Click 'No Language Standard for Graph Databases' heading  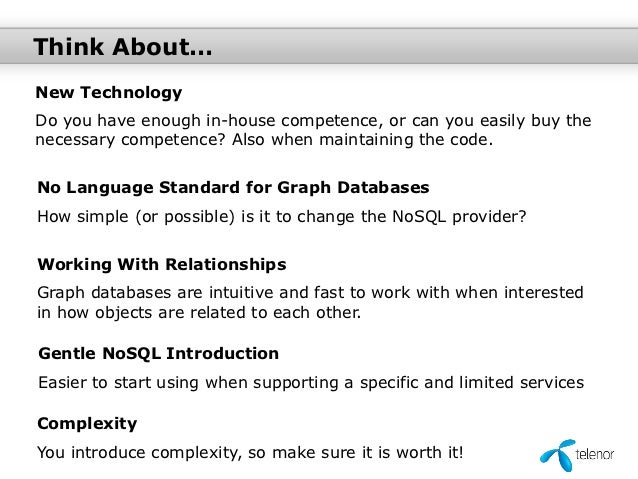(x=233, y=188)
